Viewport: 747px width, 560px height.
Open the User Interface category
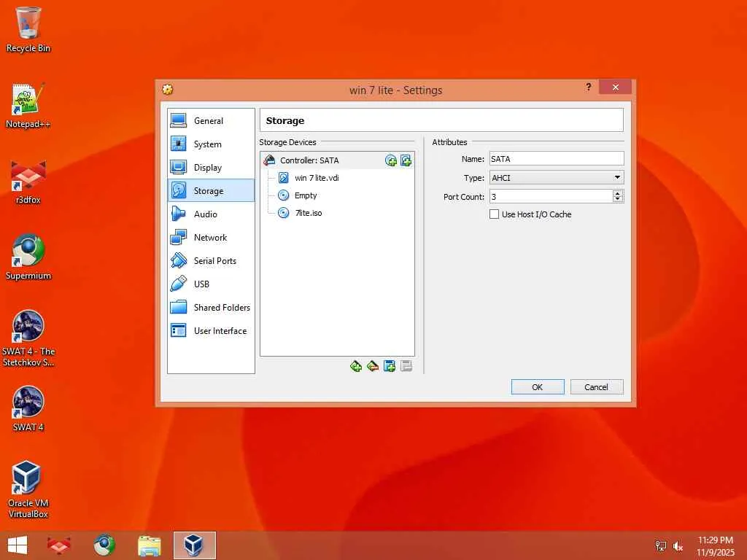(x=211, y=330)
